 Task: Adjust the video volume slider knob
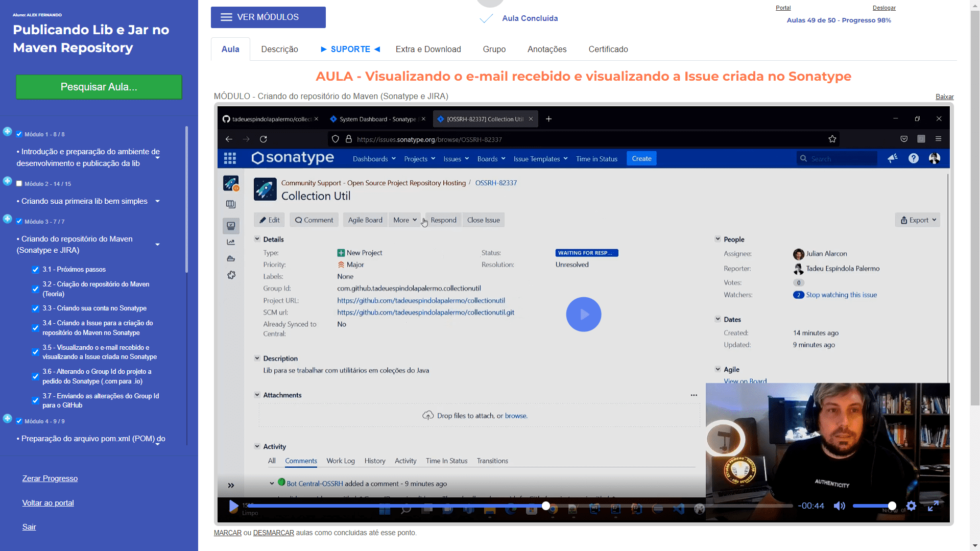[892, 506]
